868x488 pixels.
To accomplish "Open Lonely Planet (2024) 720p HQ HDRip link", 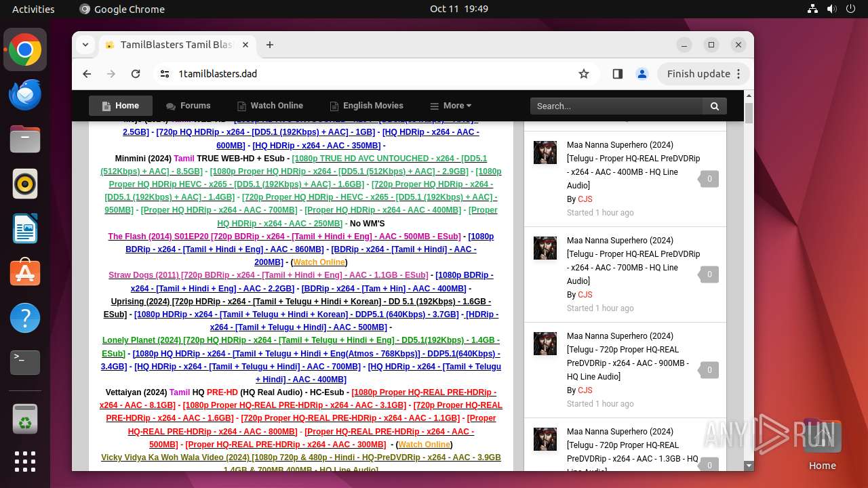I will point(301,346).
